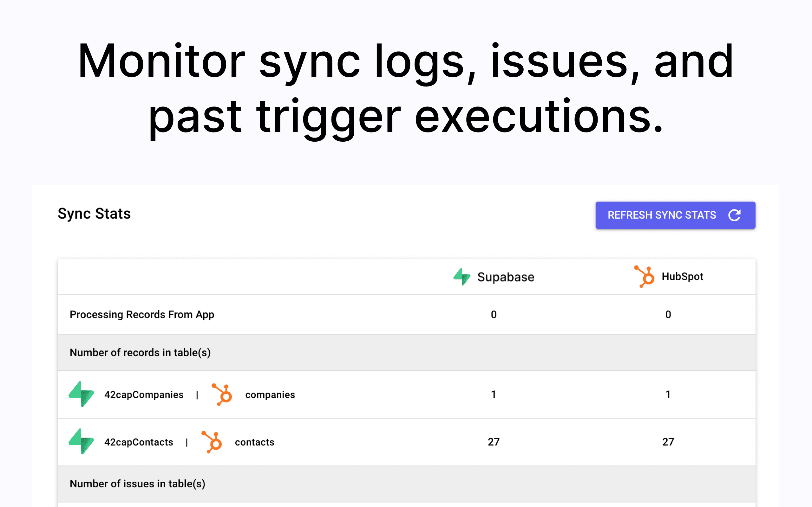This screenshot has height=507, width=812.
Task: Click the record count 27 under Supabase
Action: [493, 442]
